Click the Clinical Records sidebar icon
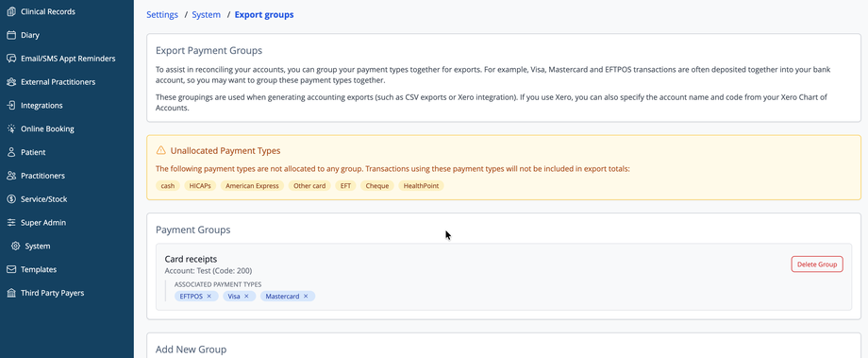The width and height of the screenshot is (868, 358). tap(11, 11)
